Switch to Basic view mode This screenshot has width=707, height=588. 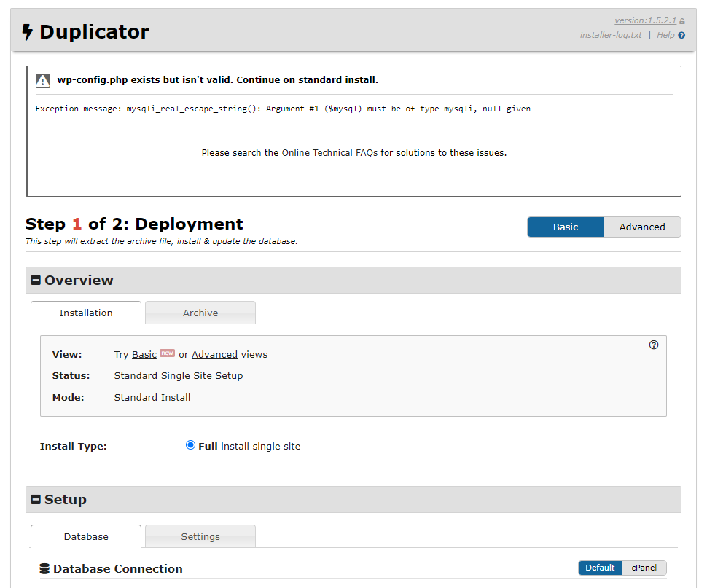point(566,227)
